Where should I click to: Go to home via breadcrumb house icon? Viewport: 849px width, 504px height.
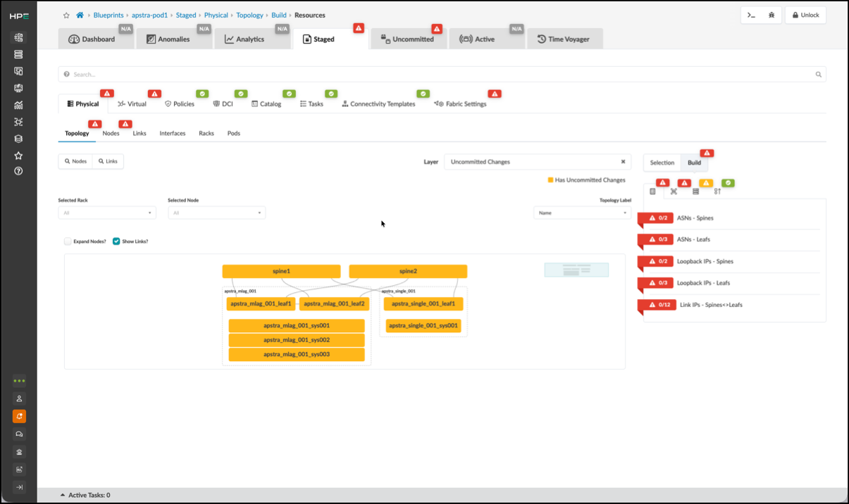[x=80, y=15]
